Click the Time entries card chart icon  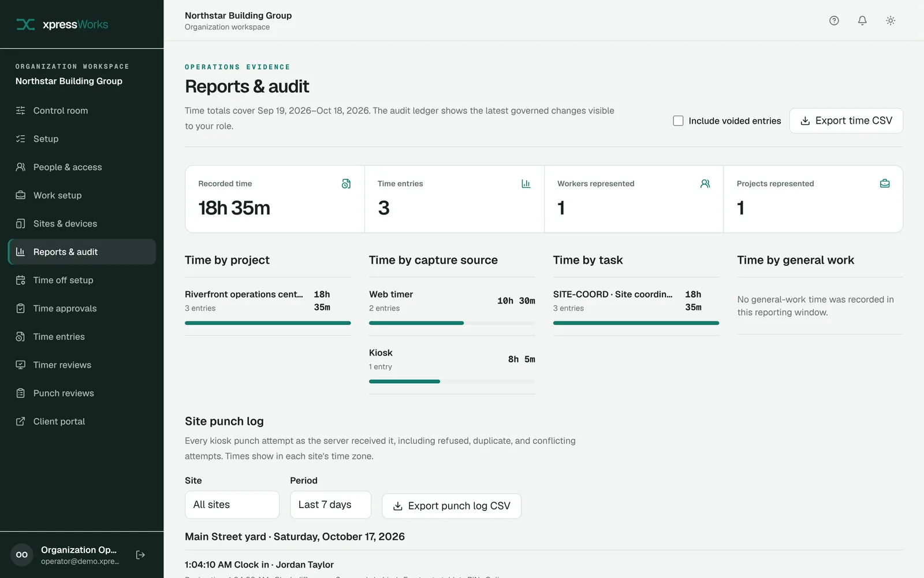(x=526, y=184)
